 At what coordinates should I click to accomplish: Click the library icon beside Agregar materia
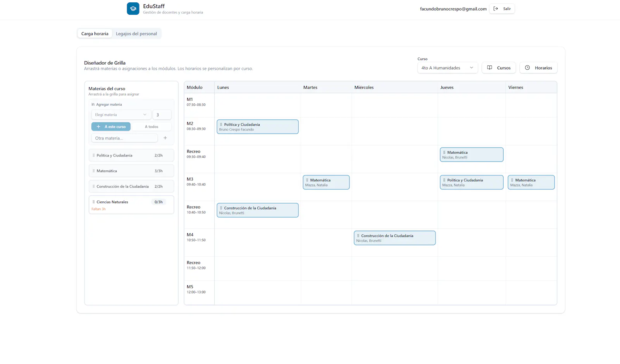pyautogui.click(x=93, y=105)
